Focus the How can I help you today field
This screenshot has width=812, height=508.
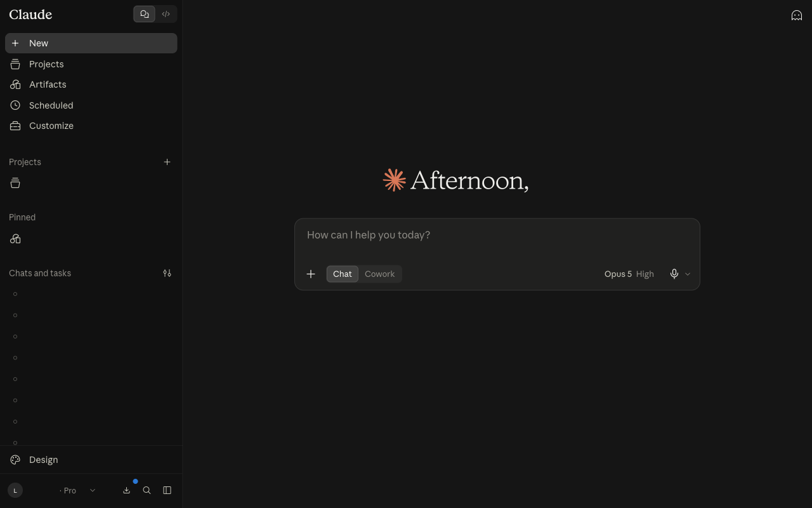497,235
